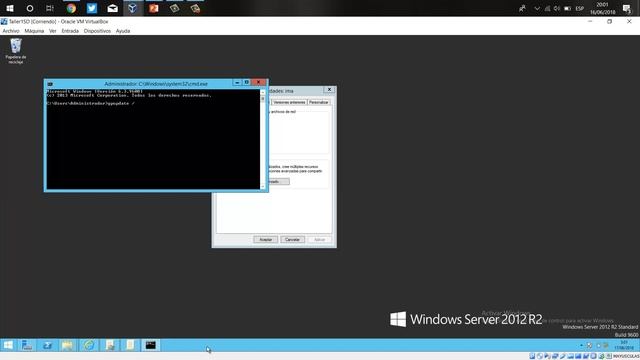Image resolution: width=640 pixels, height=360 pixels.
Task: Show hidden icons in guest tray
Action: (581, 346)
